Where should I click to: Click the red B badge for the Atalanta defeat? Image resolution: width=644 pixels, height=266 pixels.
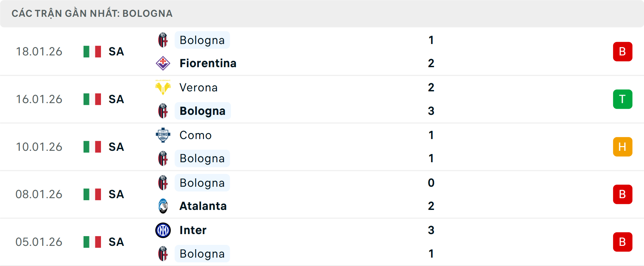pos(623,194)
